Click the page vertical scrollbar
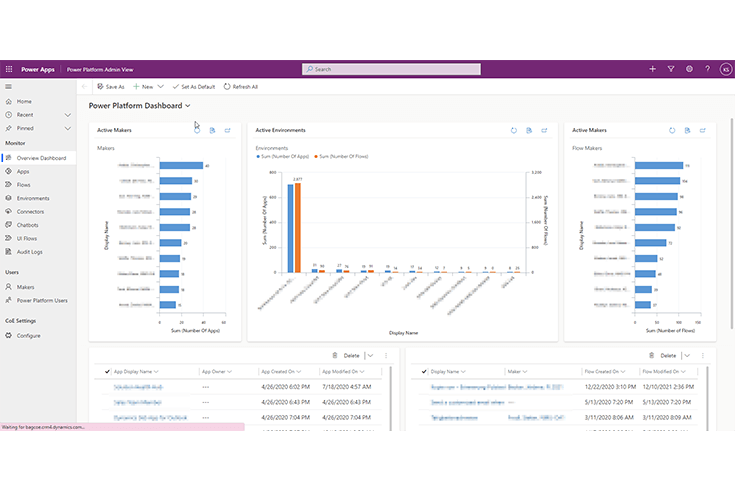 coord(732,224)
